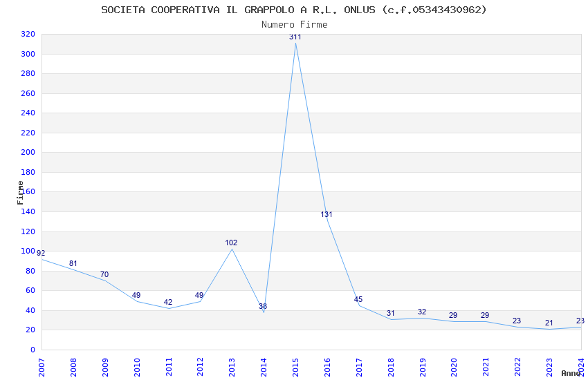Click x-axis year label 2017
This screenshot has width=588, height=380.
point(359,368)
